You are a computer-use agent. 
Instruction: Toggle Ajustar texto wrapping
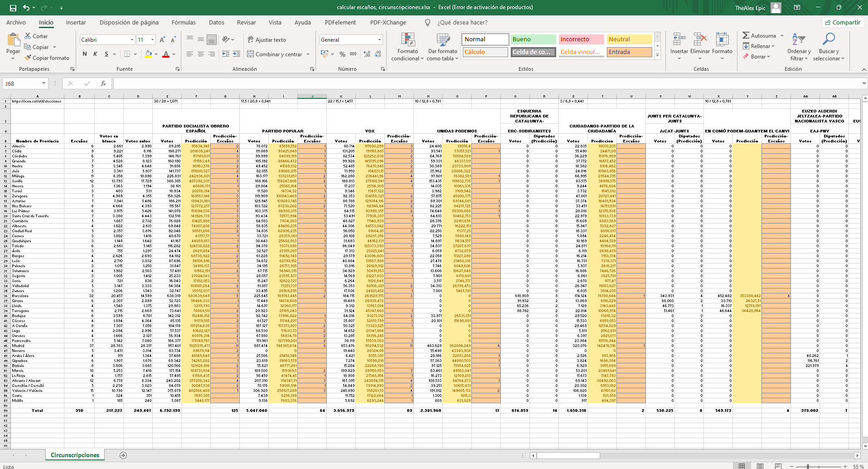click(x=267, y=40)
